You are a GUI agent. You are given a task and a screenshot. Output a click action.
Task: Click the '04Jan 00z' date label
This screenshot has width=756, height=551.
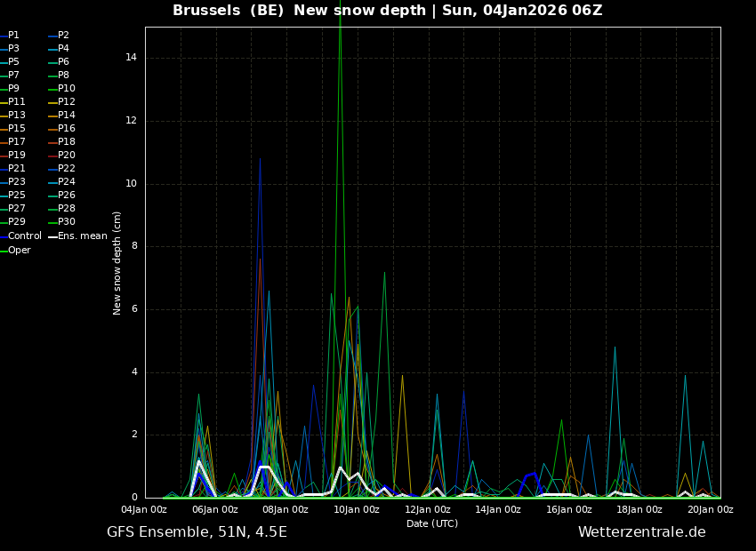144,510
